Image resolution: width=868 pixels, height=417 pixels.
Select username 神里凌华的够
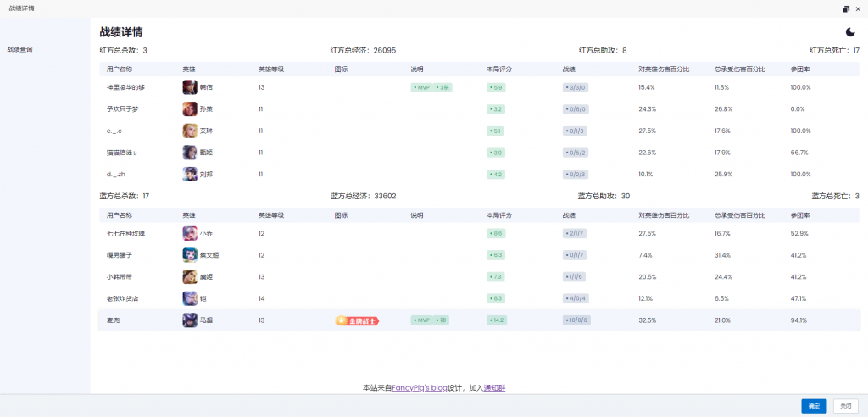click(x=125, y=87)
